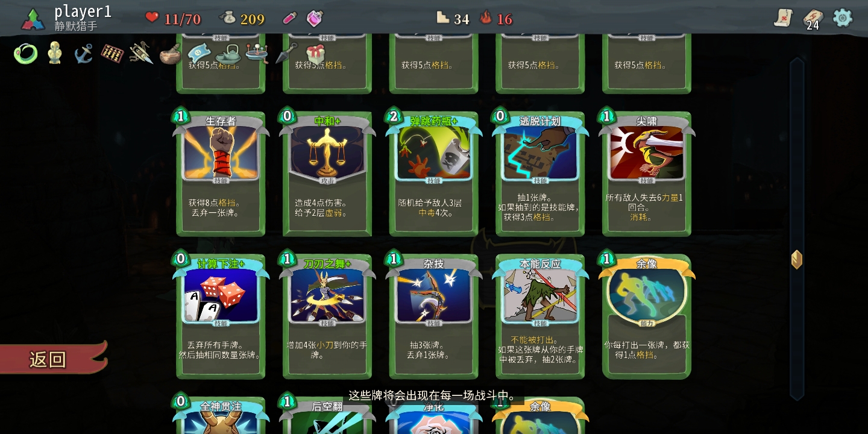868x434 pixels.
Task: Click the heart HP indicator 11/70
Action: (x=173, y=19)
